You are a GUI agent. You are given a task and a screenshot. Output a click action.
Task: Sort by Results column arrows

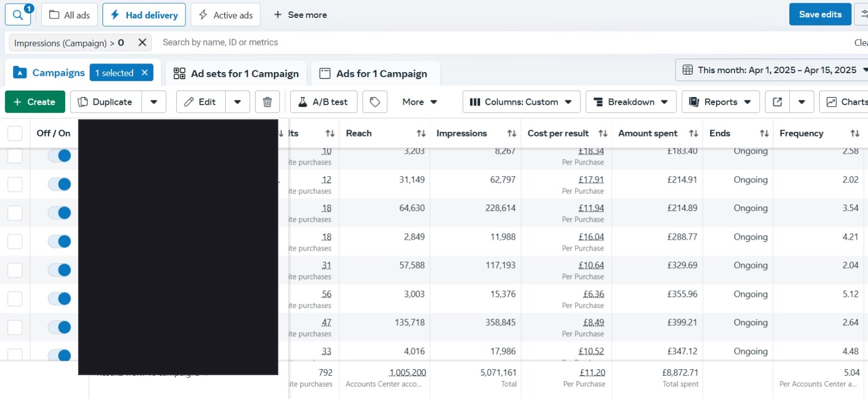click(330, 133)
